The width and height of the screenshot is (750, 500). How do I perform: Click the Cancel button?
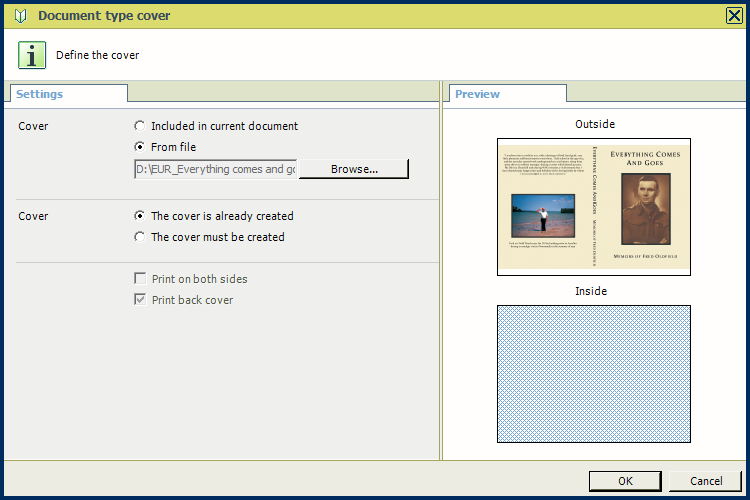click(705, 481)
